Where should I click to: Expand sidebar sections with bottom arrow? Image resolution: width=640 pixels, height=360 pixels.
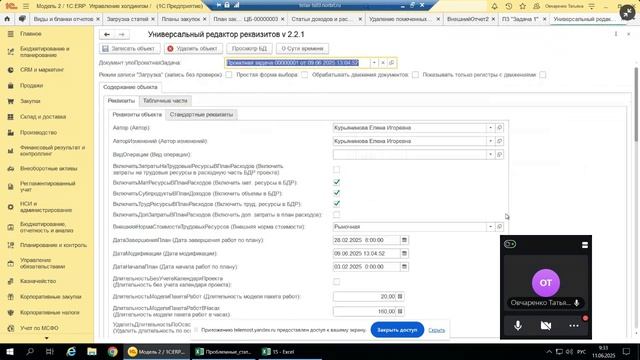47,338
